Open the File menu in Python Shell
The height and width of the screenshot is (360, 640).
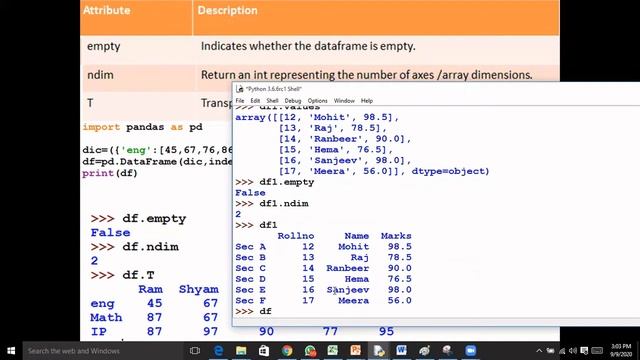point(240,101)
